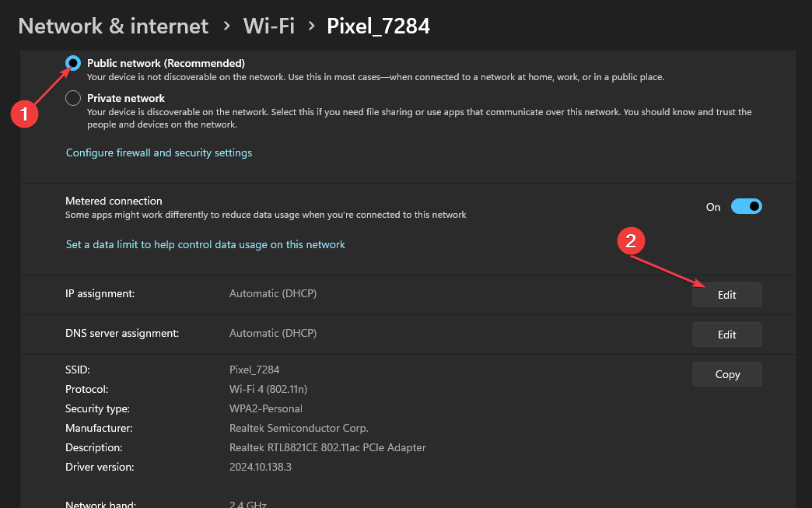Click the red number 1 marker
This screenshot has height=508, width=812.
pos(25,114)
